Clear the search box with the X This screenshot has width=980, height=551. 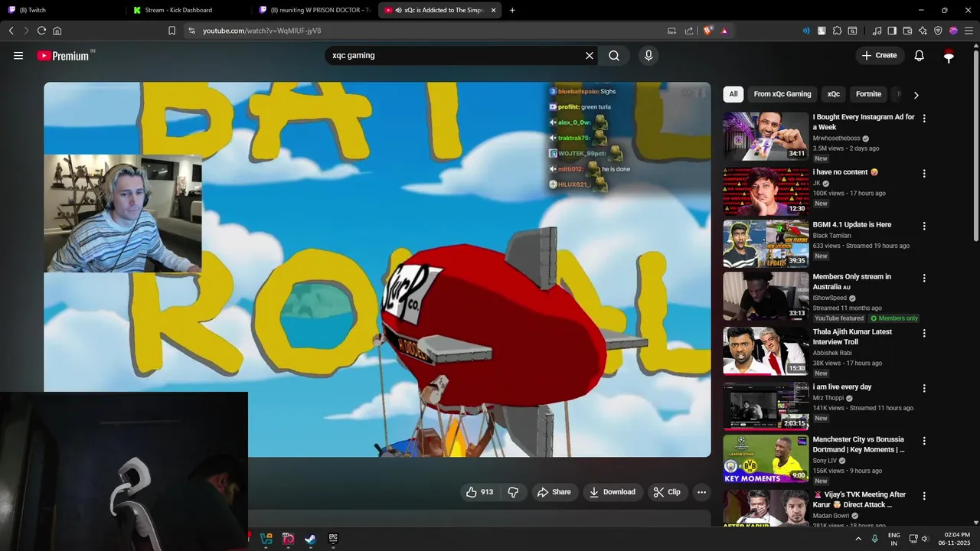pyautogui.click(x=590, y=56)
